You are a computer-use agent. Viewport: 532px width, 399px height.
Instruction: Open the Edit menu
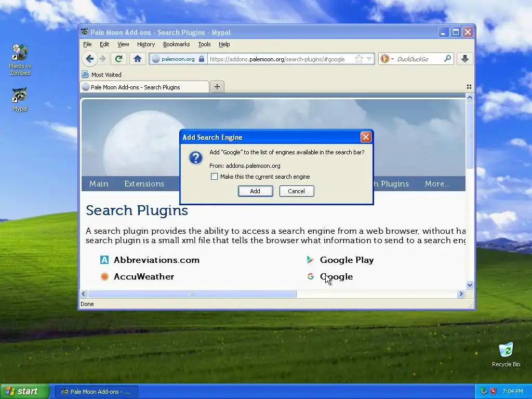[104, 44]
